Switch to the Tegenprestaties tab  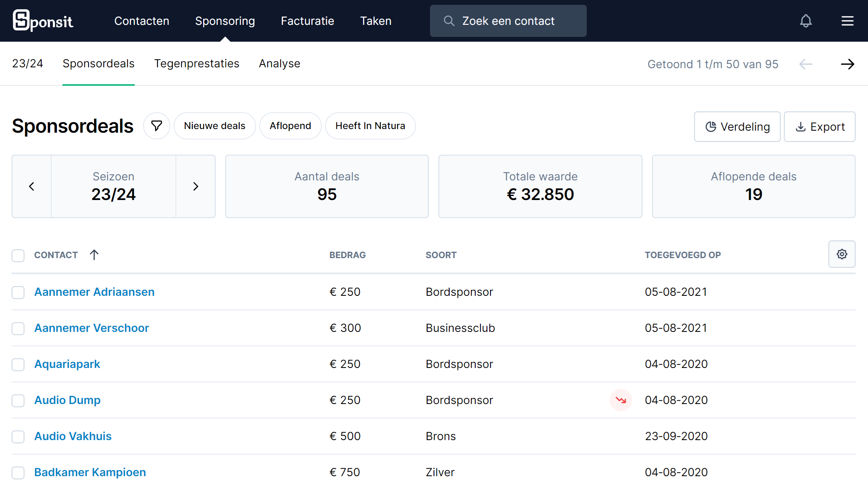(x=196, y=63)
